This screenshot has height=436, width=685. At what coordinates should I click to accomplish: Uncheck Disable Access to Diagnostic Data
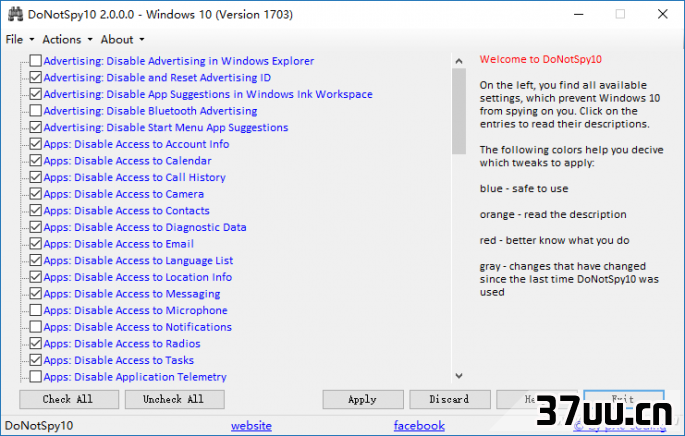tap(36, 227)
